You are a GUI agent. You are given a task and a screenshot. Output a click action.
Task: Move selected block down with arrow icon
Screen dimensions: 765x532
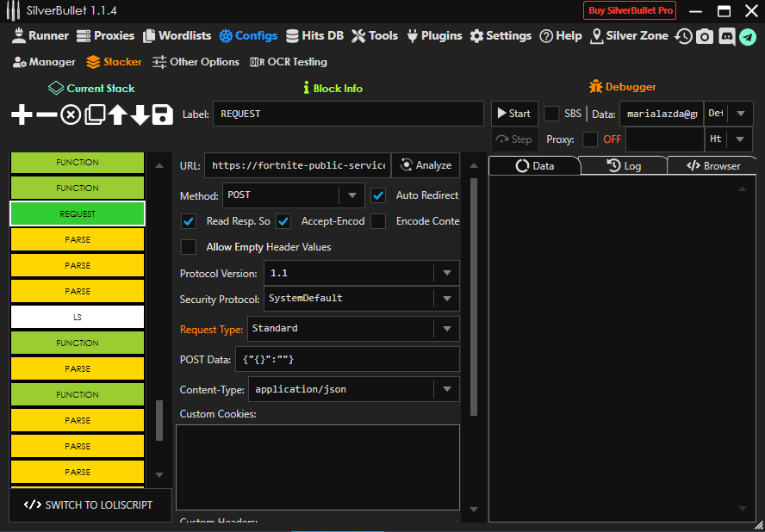(x=140, y=114)
